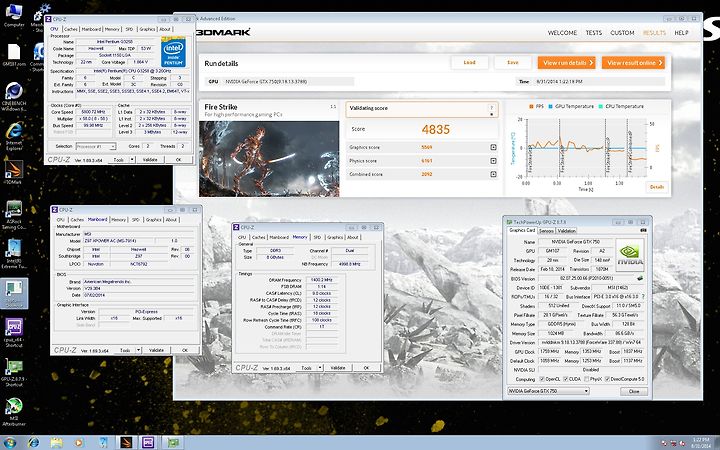Open the WELCOME menu in 3DMark

[x=562, y=33]
